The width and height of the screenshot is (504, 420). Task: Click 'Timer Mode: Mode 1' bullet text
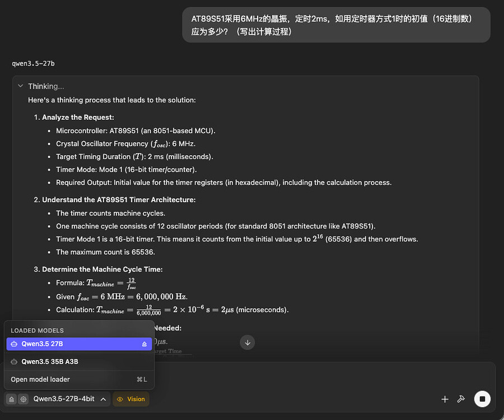click(x=127, y=170)
